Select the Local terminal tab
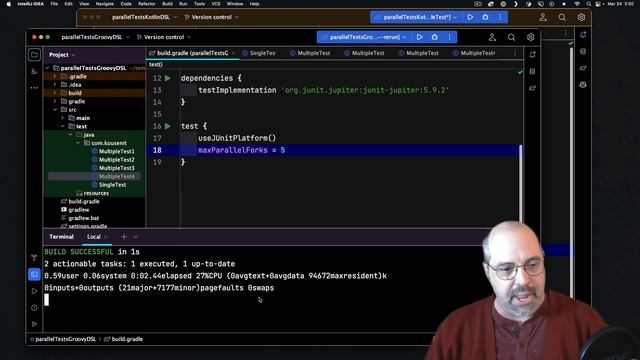The height and width of the screenshot is (360, 640). click(94, 237)
